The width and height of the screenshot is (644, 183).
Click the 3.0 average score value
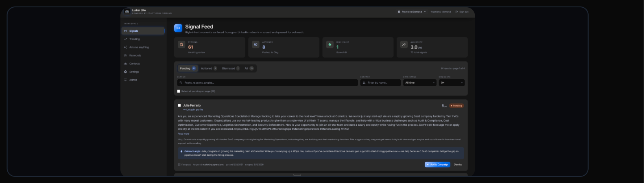tap(414, 47)
